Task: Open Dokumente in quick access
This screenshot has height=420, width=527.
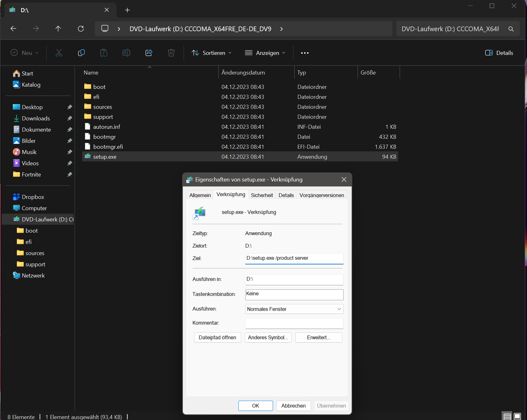Action: click(x=32, y=130)
